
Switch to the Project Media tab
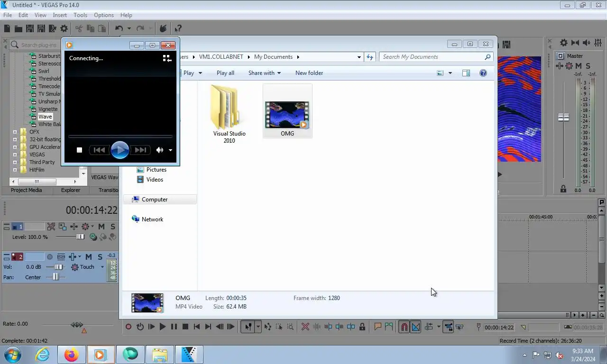26,190
